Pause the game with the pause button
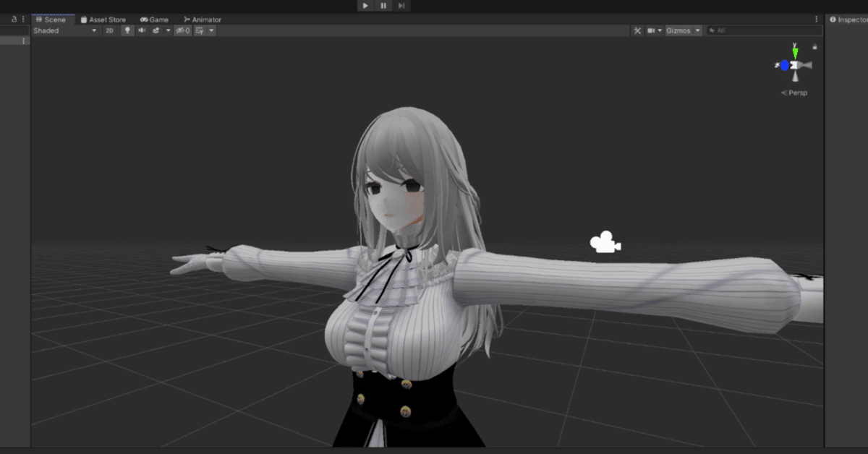 (x=383, y=5)
